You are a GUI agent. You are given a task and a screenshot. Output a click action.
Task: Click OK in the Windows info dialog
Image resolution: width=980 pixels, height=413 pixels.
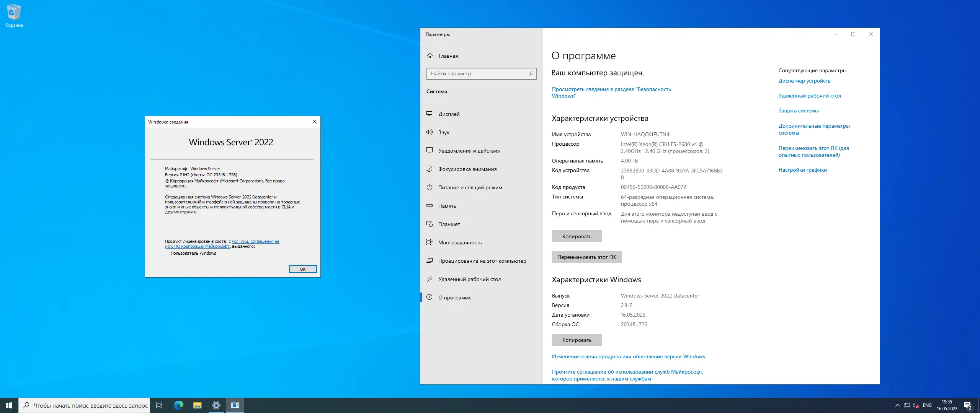(302, 269)
